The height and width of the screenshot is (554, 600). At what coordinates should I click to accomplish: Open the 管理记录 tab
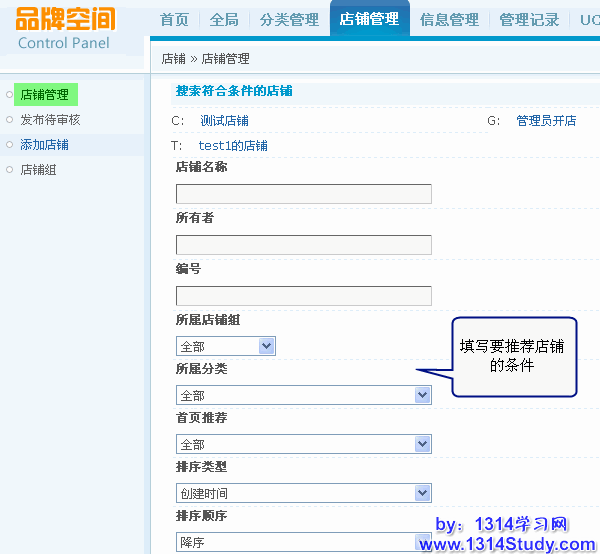pyautogui.click(x=529, y=20)
